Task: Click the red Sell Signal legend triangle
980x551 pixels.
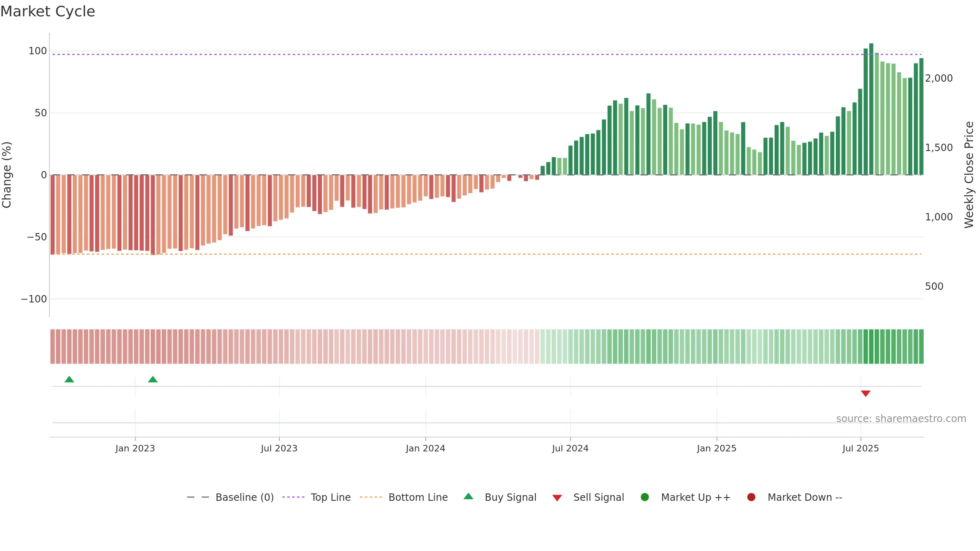Action: click(557, 498)
